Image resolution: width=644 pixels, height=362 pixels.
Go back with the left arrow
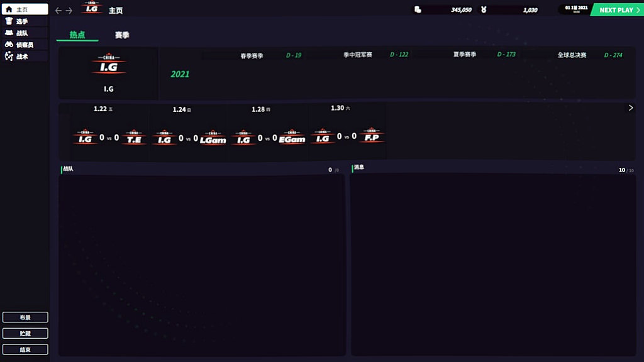(x=58, y=11)
